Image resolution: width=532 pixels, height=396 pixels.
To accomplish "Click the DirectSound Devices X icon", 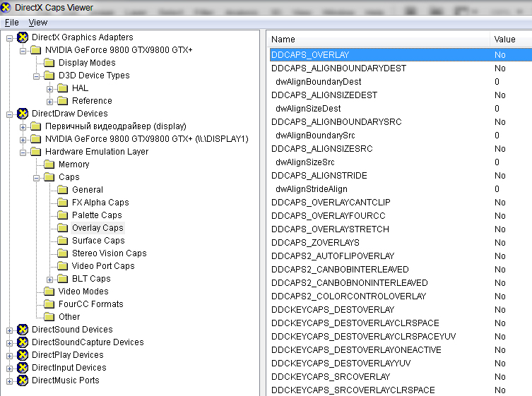I will [23, 330].
